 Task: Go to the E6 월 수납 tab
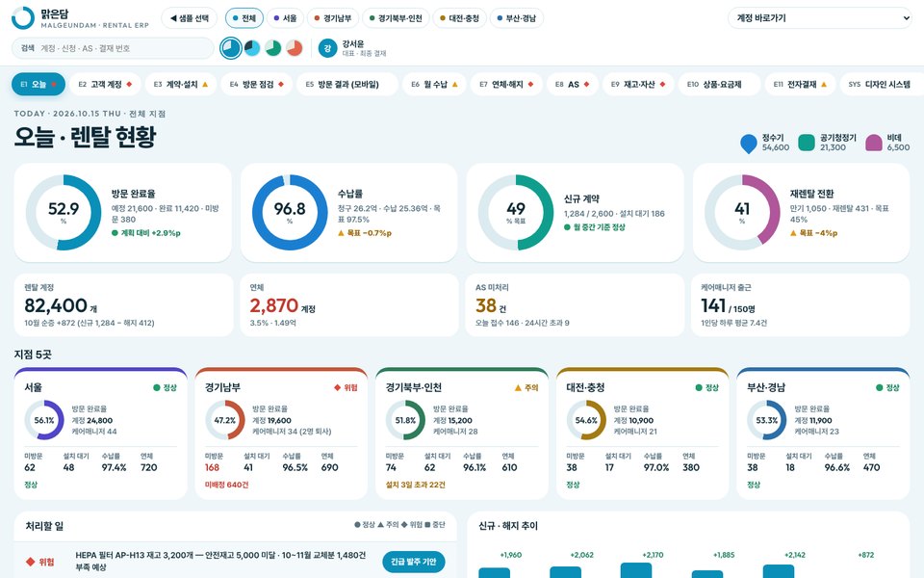pos(435,85)
